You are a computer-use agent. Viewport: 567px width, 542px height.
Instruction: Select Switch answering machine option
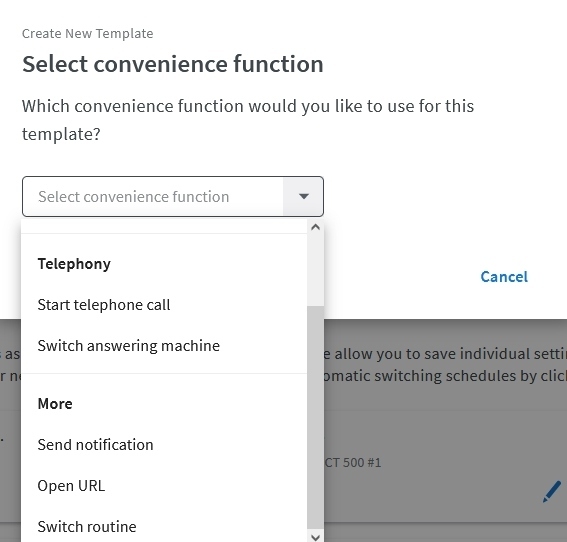click(x=164, y=346)
